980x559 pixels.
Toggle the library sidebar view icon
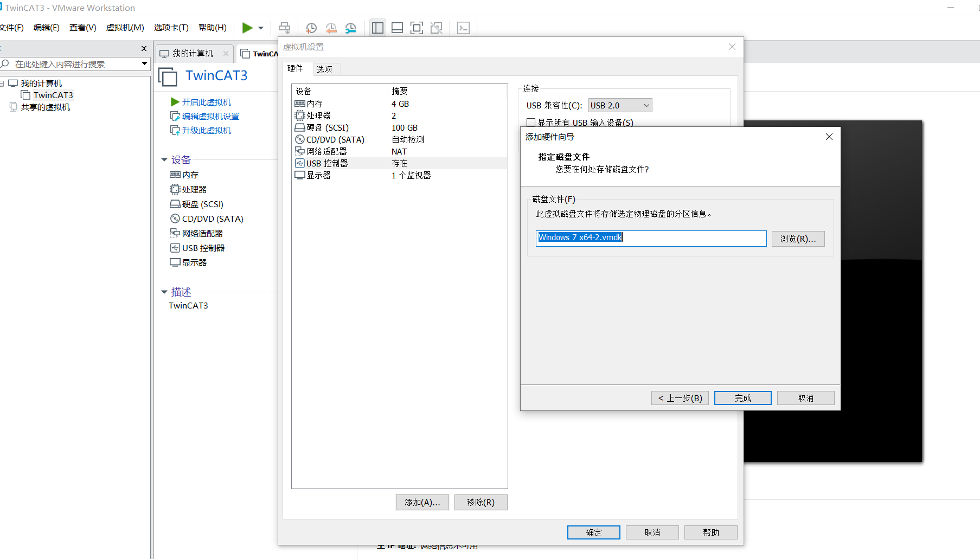[378, 28]
